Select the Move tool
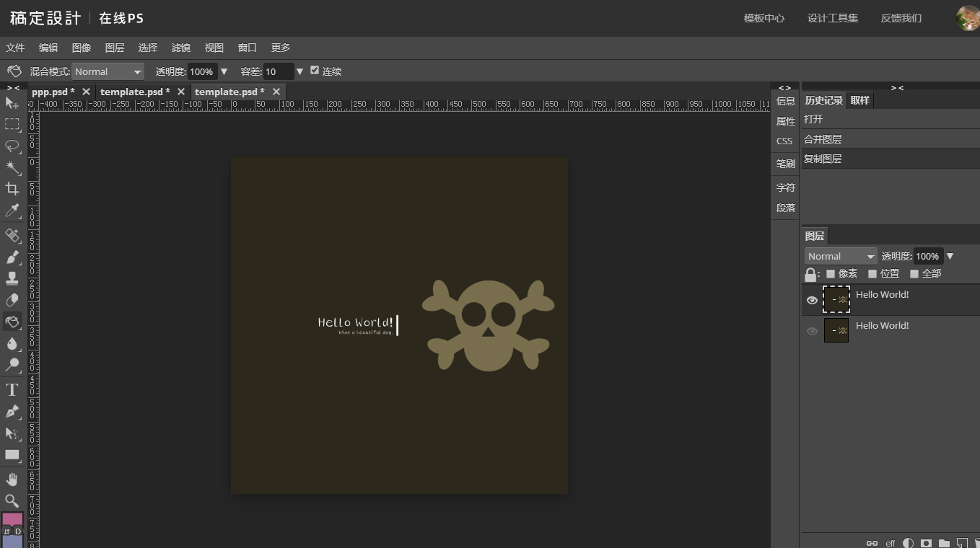 click(x=12, y=104)
